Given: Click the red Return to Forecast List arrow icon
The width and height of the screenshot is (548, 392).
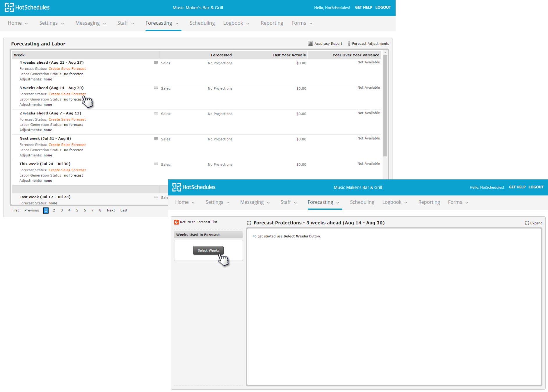Looking at the screenshot, I should pos(176,222).
